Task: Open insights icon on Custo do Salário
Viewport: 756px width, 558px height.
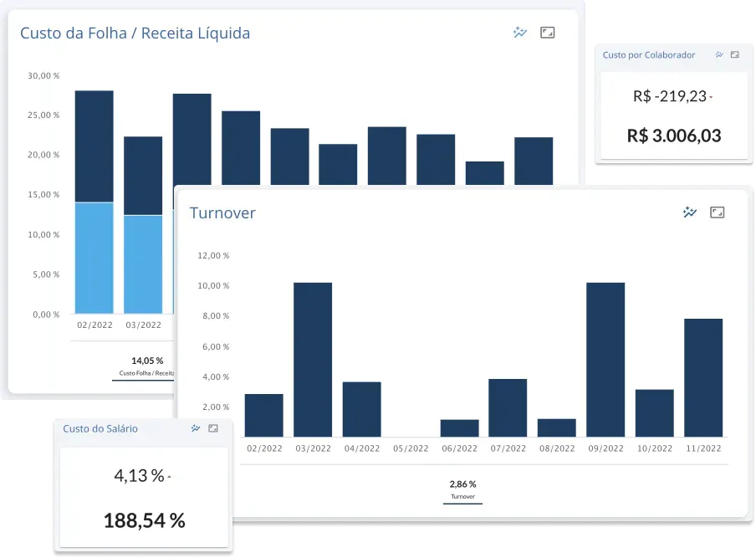Action: point(195,428)
